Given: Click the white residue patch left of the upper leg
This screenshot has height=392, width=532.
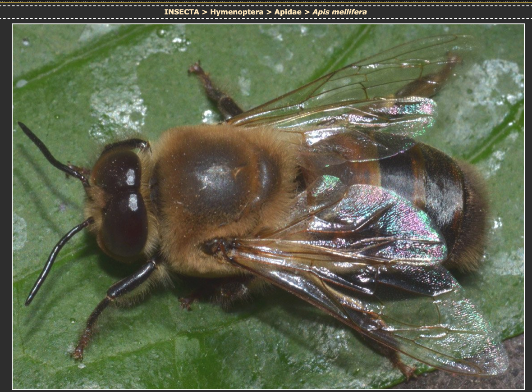Looking at the screenshot, I should click(118, 108).
